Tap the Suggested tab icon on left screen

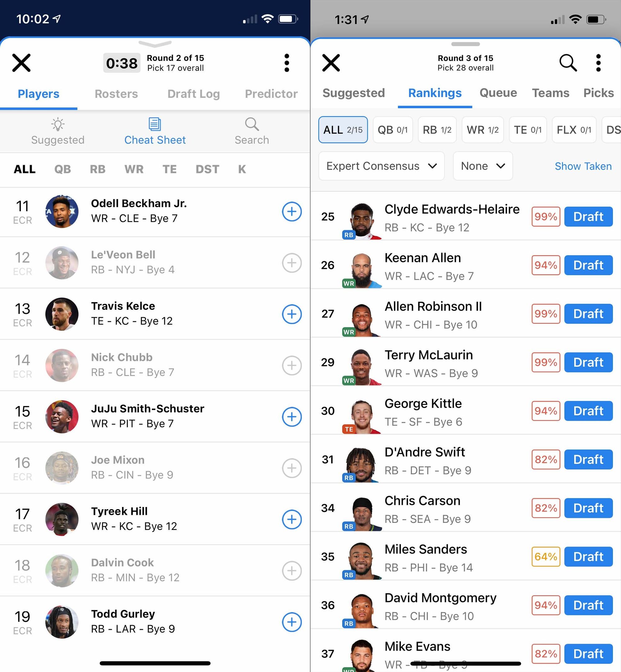pos(58,130)
